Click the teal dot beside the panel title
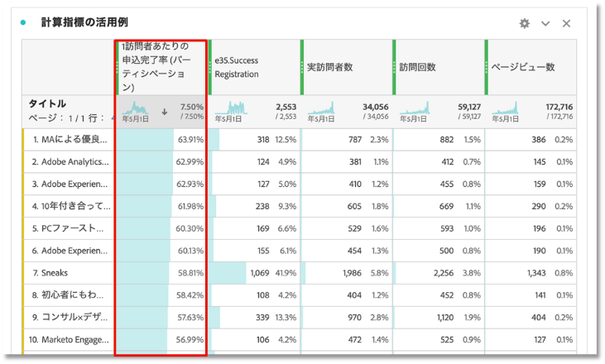 point(23,23)
